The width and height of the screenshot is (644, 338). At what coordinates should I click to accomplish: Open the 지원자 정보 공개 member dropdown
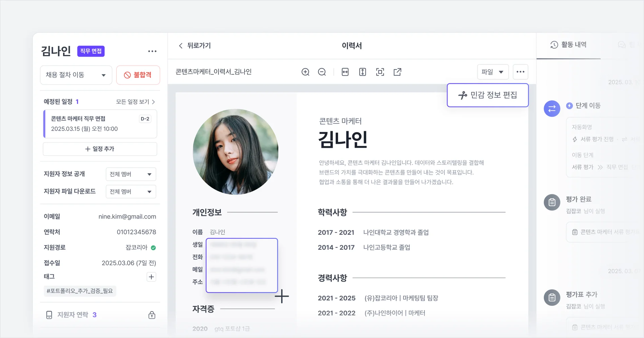[x=130, y=174]
